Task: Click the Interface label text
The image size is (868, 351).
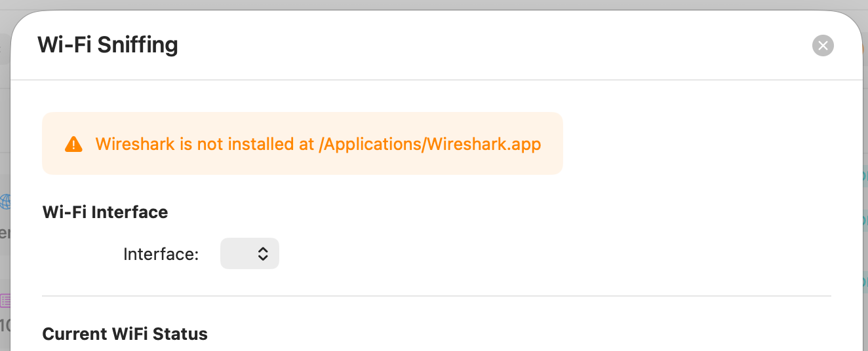Action: coord(161,254)
